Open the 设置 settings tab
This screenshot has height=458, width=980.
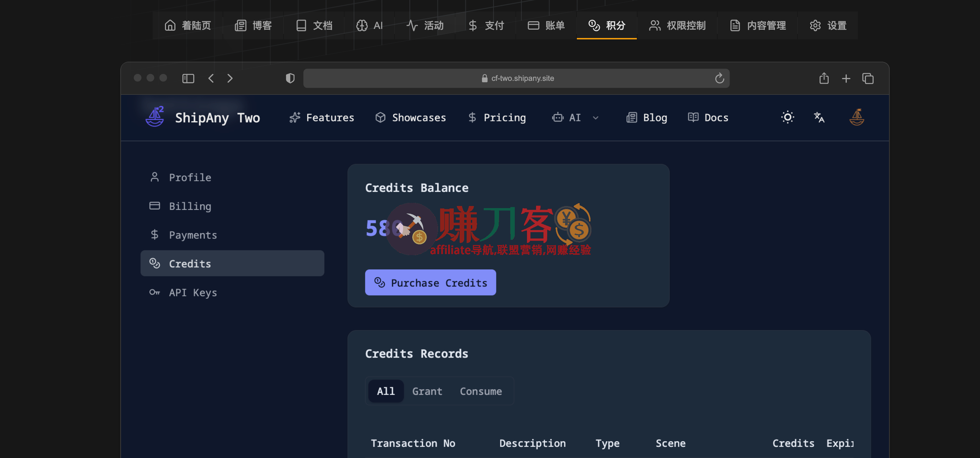pos(828,25)
